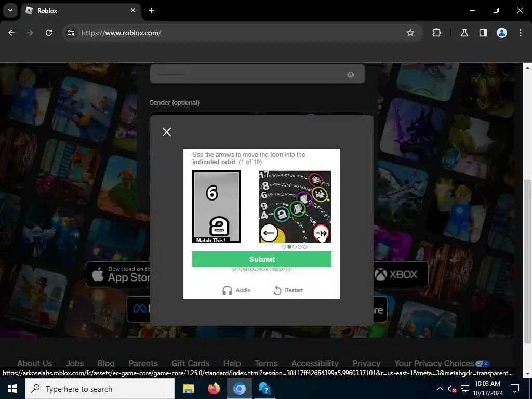Go back with the browser back arrow

[x=11, y=33]
